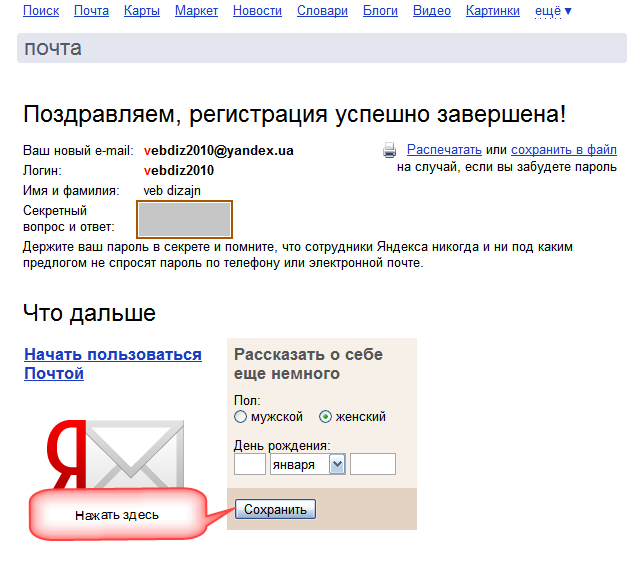
Task: Click the printer icon next to Распечатать
Action: pos(389,150)
